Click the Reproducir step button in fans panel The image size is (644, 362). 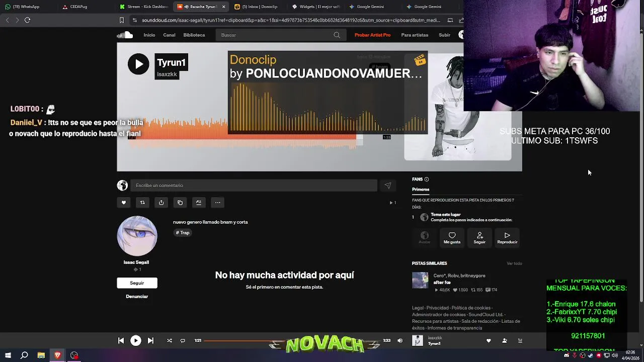coord(507,238)
